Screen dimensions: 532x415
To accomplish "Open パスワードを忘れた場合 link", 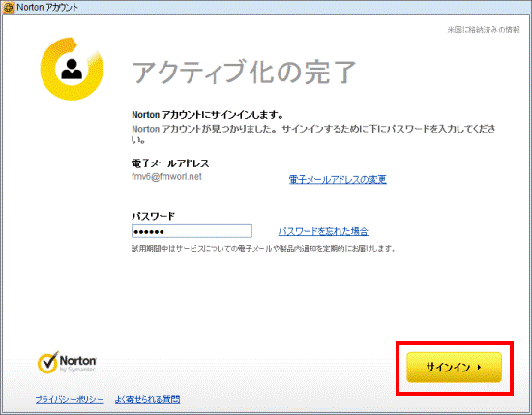I will tap(323, 231).
